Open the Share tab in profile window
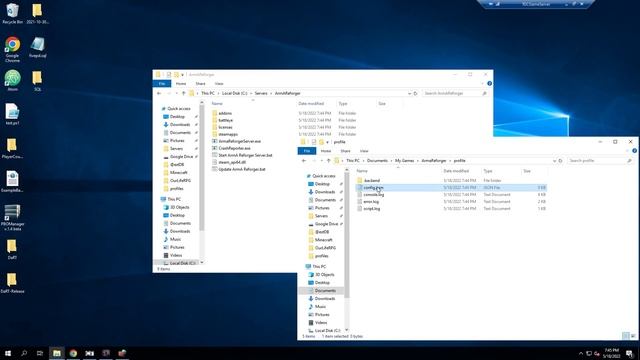The image size is (640, 360). (x=345, y=151)
